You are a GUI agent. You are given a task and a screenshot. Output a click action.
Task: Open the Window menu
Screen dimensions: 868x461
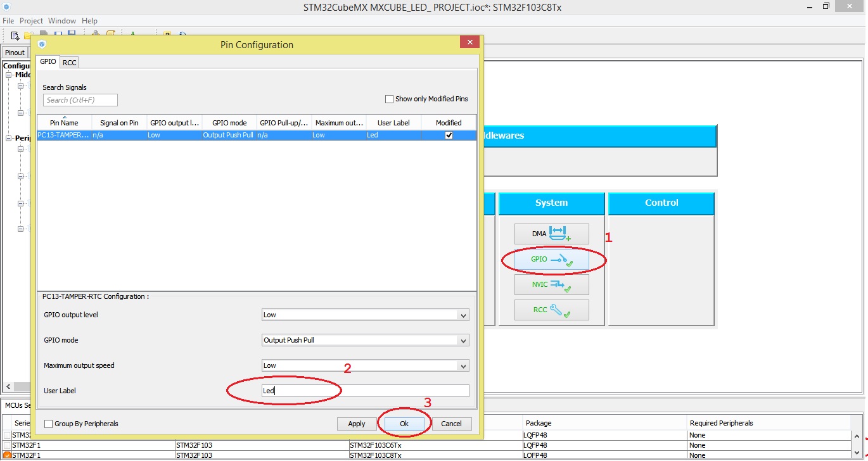point(62,21)
